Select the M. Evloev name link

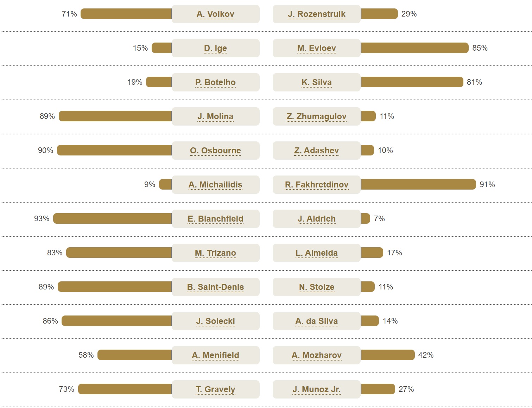[316, 48]
